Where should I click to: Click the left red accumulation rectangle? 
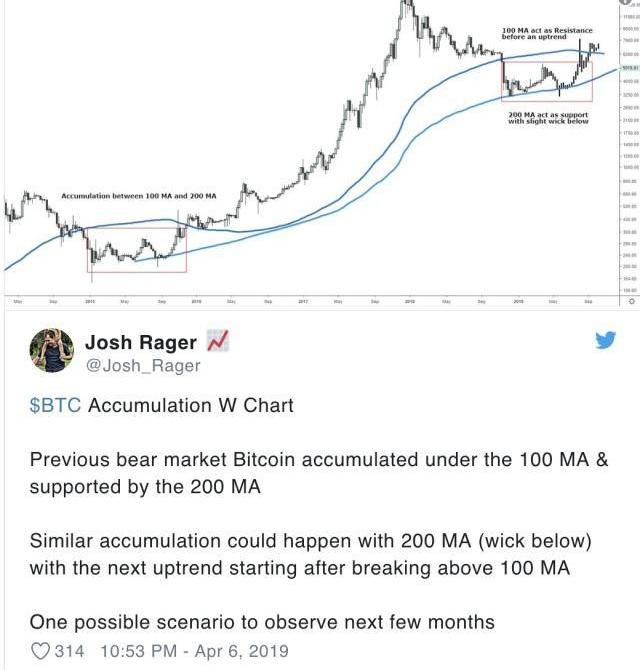(137, 250)
